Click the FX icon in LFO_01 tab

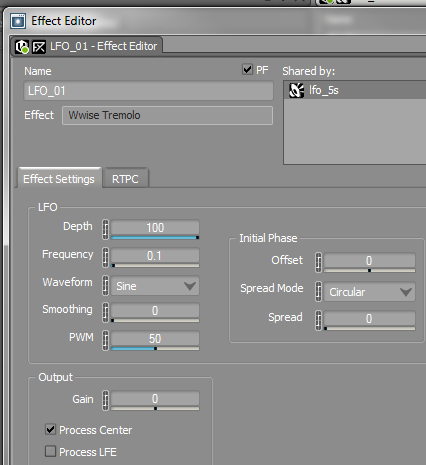(x=39, y=47)
